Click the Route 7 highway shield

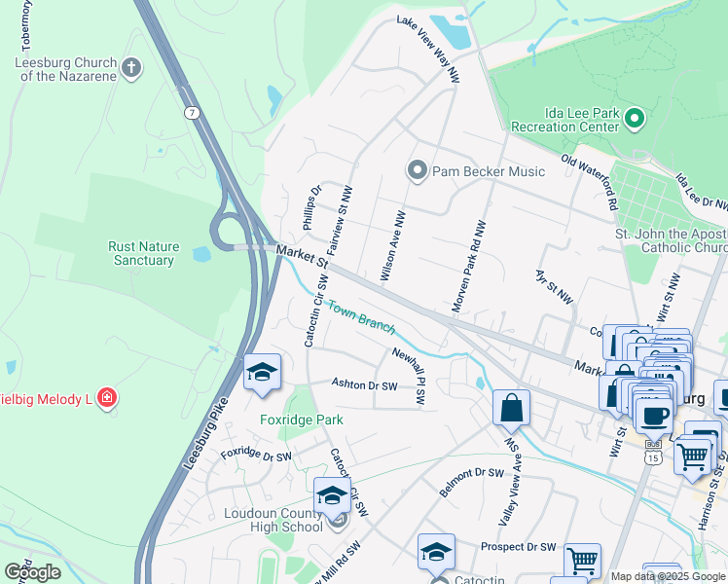pyautogui.click(x=192, y=113)
